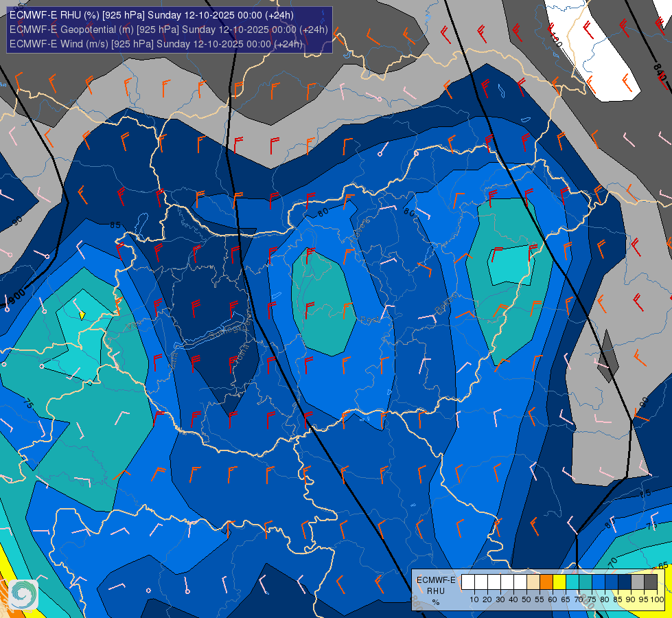Click the legend tick label '55'
The height and width of the screenshot is (618, 672).
point(540,599)
